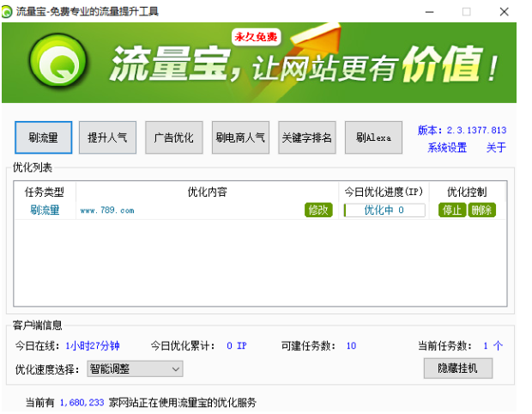Select the 刷流量 tab button

(x=44, y=137)
